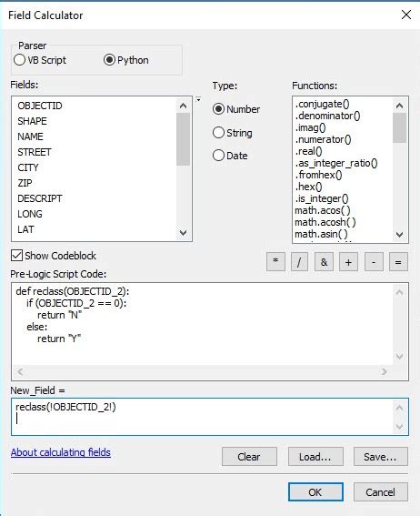Select ZIP in the Fields list
The width and height of the screenshot is (420, 516).
click(25, 183)
